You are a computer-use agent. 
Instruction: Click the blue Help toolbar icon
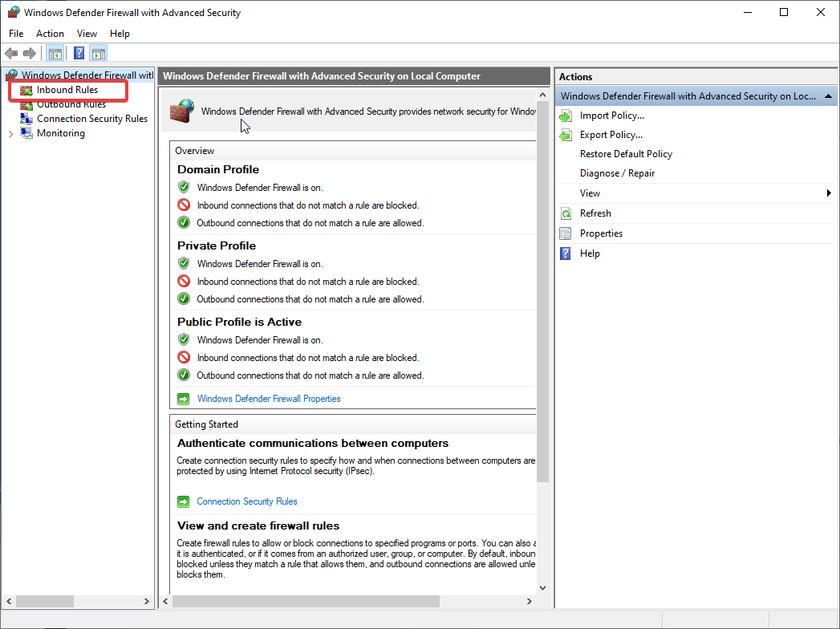tap(79, 53)
